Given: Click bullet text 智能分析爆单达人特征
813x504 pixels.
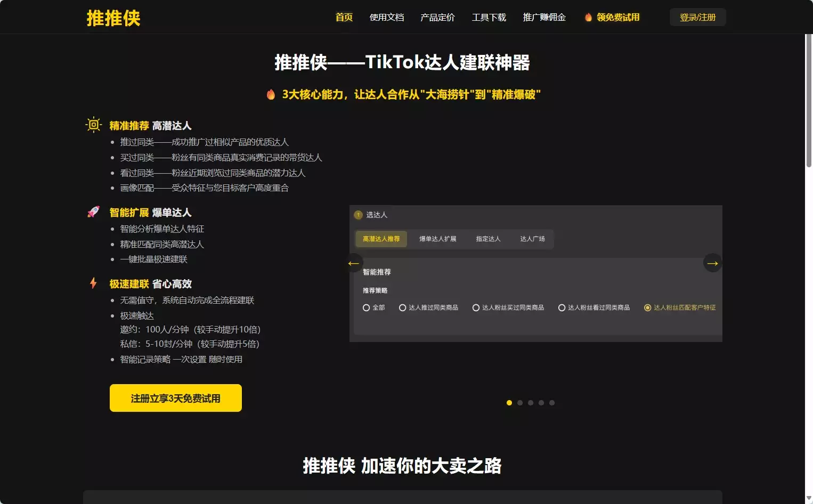Looking at the screenshot, I should click(x=162, y=229).
